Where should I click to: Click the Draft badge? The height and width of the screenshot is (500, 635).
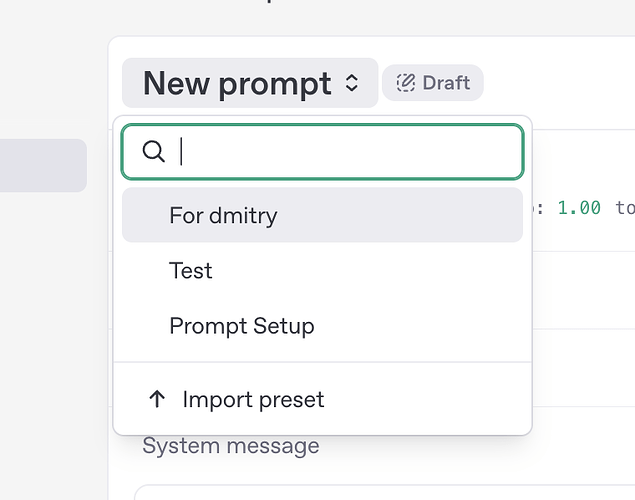(x=432, y=83)
